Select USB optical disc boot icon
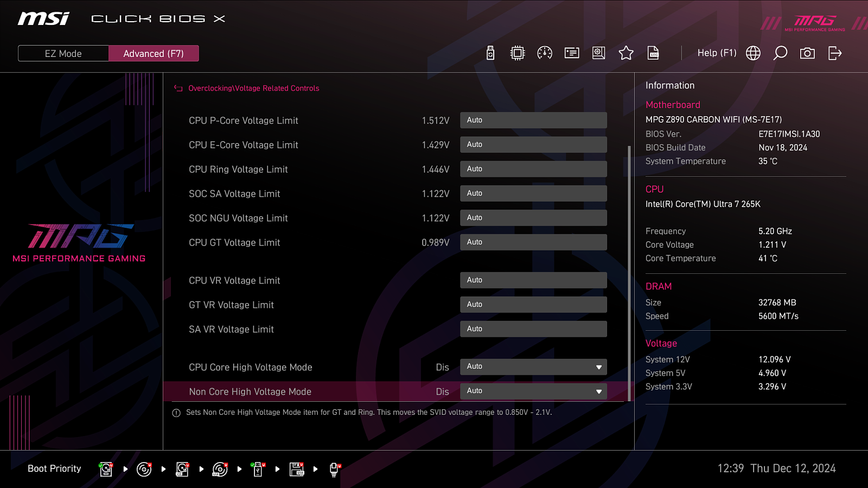868x488 pixels. point(220,469)
